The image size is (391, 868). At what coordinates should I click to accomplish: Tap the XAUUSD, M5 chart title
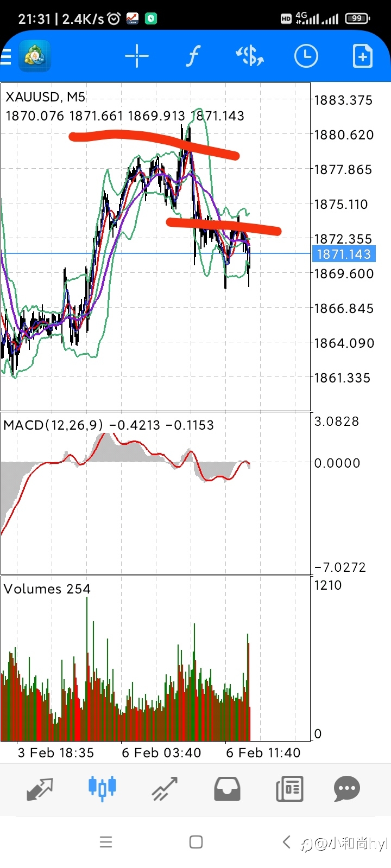(46, 97)
